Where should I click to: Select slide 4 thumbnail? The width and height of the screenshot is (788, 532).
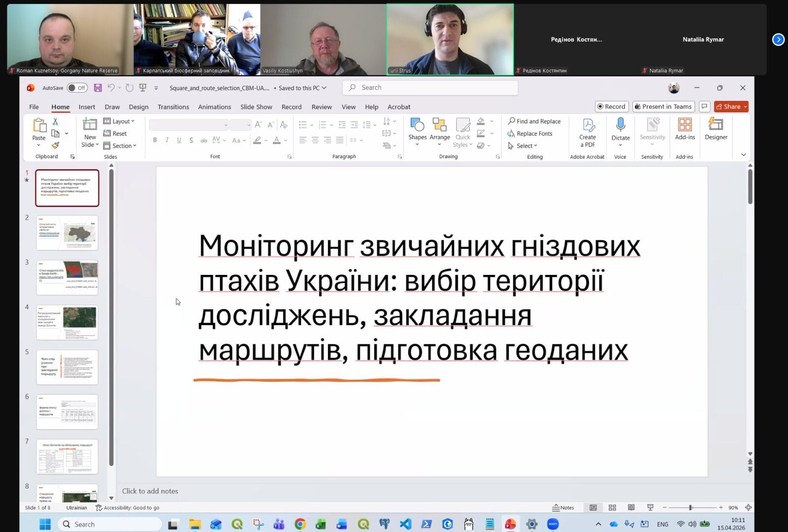[67, 323]
